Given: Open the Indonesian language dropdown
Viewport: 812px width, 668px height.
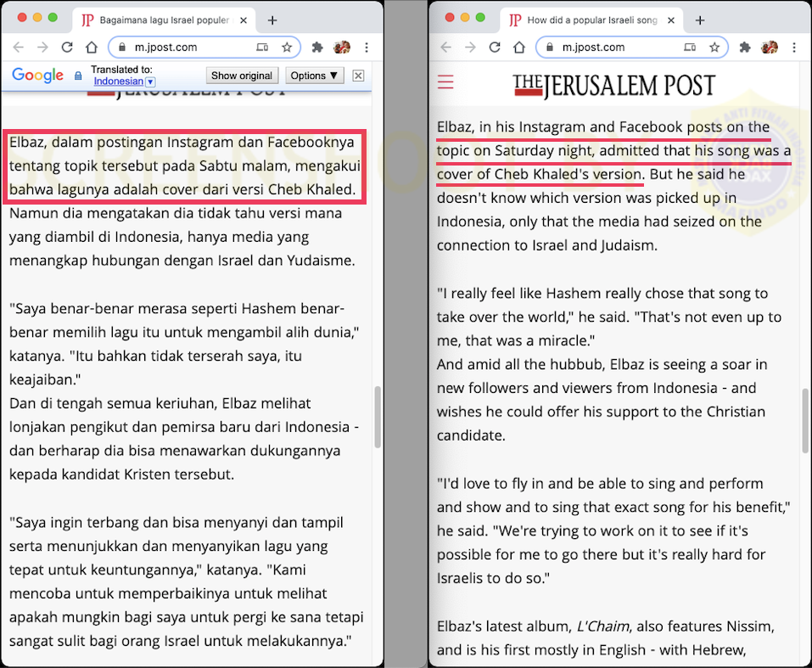Looking at the screenshot, I should tap(124, 81).
